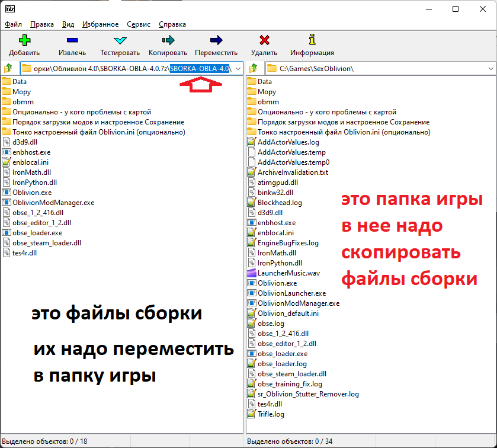
Task: Select the obmm folder in left panel
Action: click(x=23, y=102)
